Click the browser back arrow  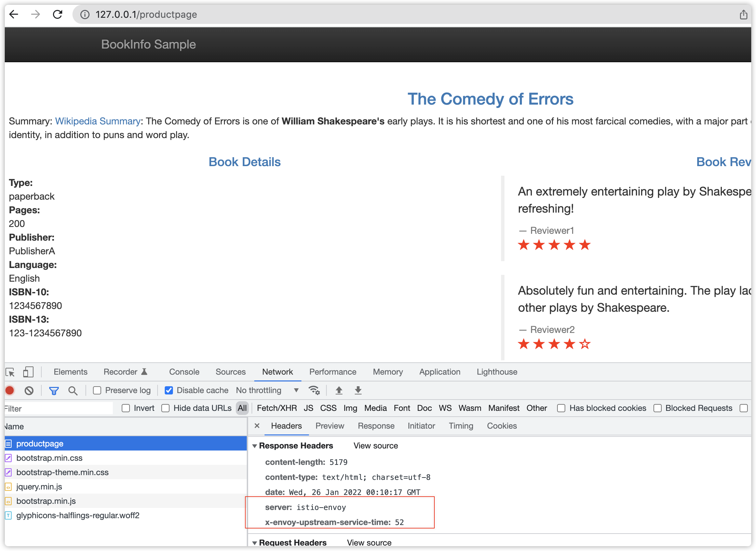(14, 14)
